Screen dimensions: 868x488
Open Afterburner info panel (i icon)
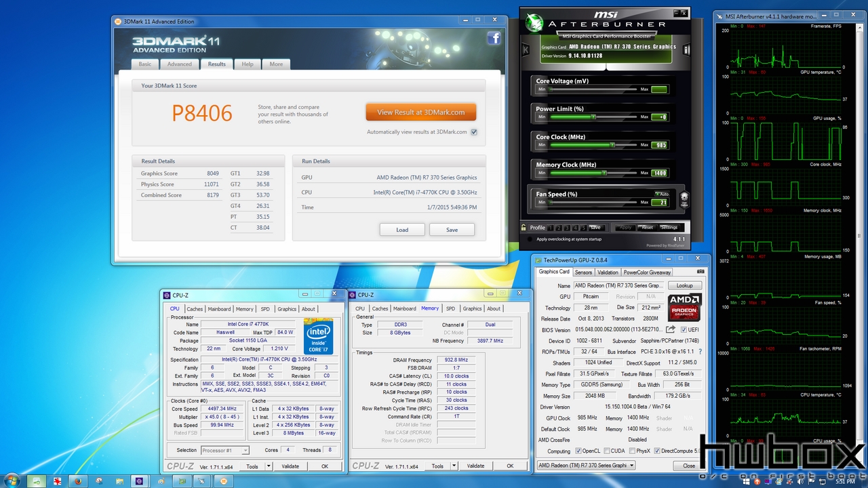tap(686, 49)
